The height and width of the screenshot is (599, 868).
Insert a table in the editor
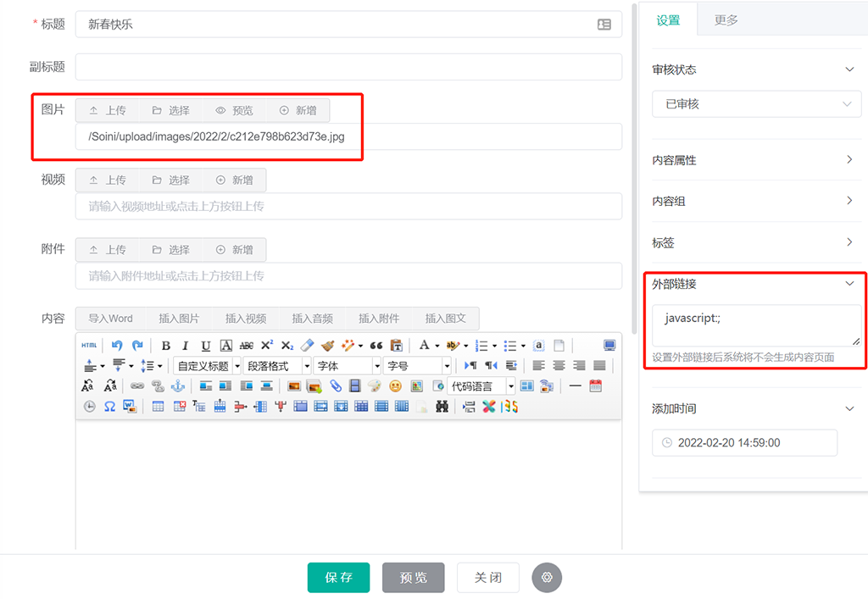tap(158, 407)
